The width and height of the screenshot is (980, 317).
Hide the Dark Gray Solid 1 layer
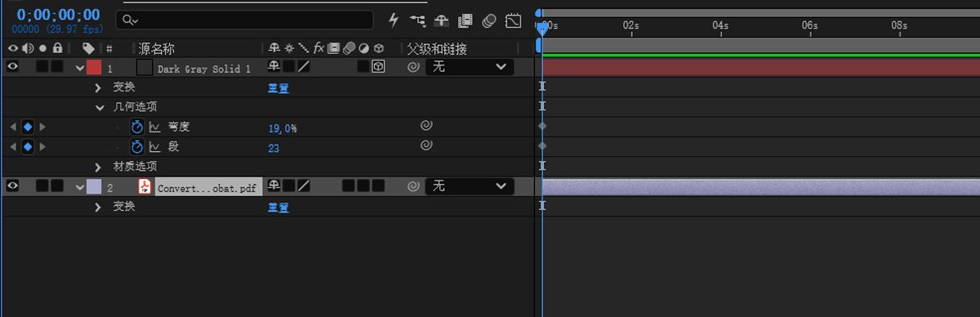[12, 67]
